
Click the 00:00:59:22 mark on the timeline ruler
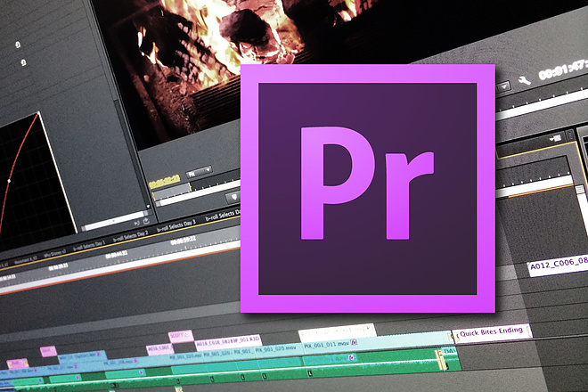coord(183,240)
